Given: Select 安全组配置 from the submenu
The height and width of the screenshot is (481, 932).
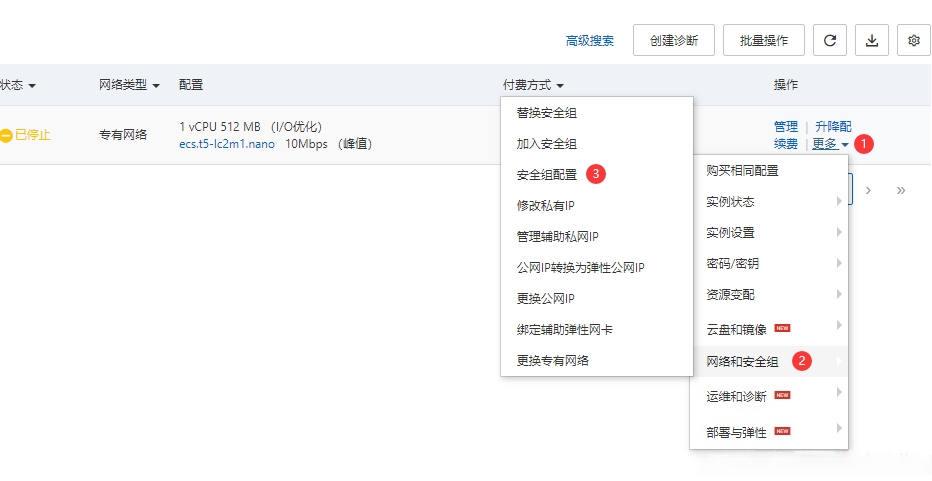Looking at the screenshot, I should (546, 174).
